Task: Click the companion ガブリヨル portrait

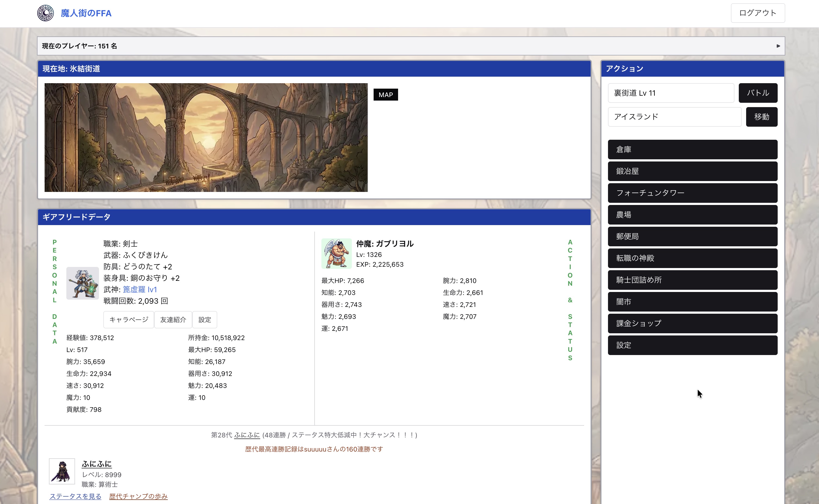Action: pos(336,253)
